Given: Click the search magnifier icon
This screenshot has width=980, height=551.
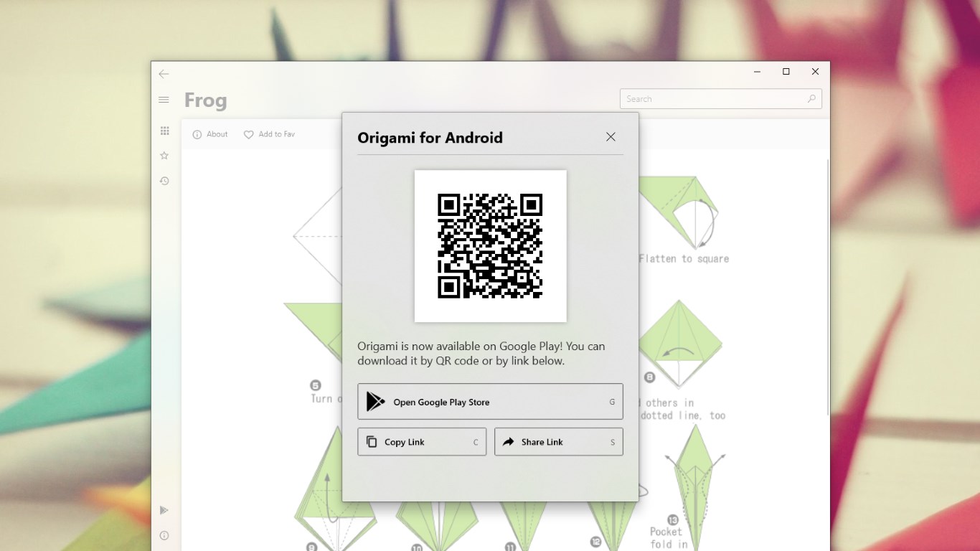Looking at the screenshot, I should 811,99.
